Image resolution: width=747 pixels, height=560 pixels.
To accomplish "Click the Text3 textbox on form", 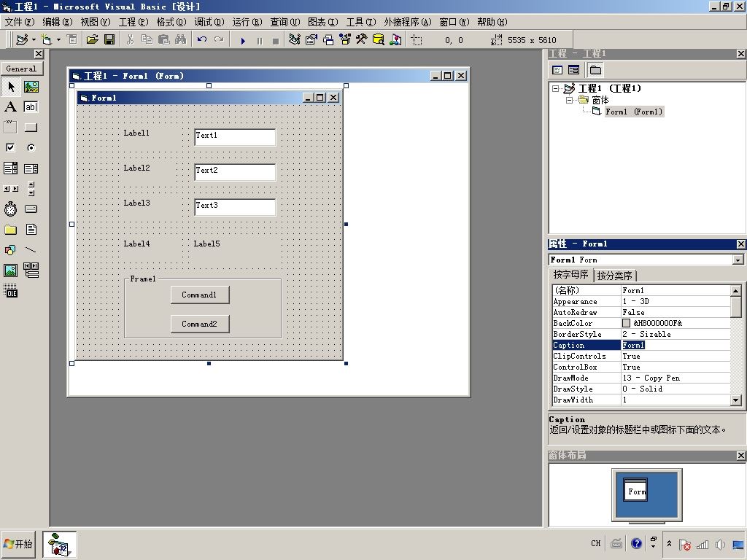I will 235,207.
